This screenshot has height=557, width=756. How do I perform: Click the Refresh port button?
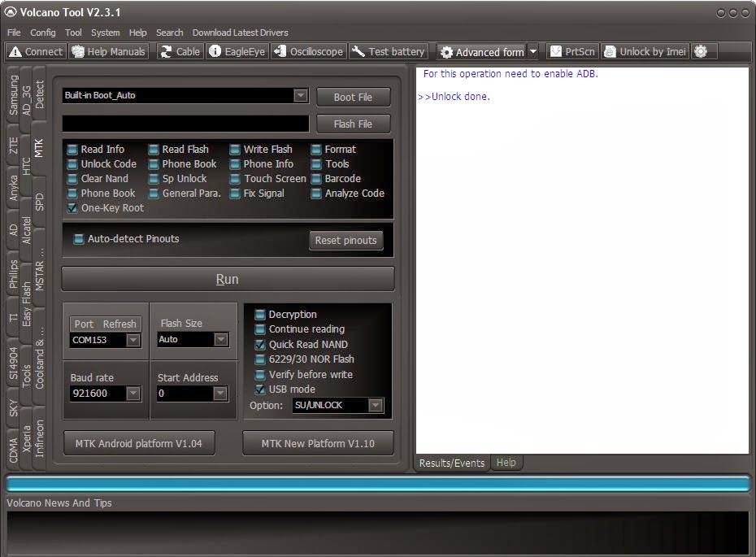pos(119,324)
